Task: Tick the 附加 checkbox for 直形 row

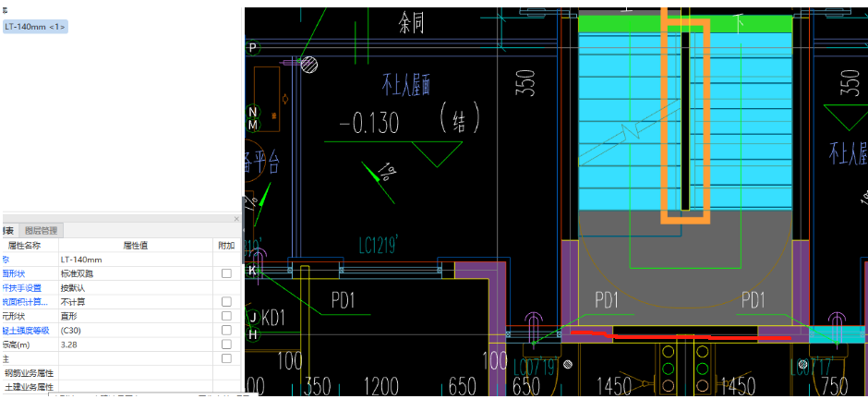Action: (x=226, y=316)
